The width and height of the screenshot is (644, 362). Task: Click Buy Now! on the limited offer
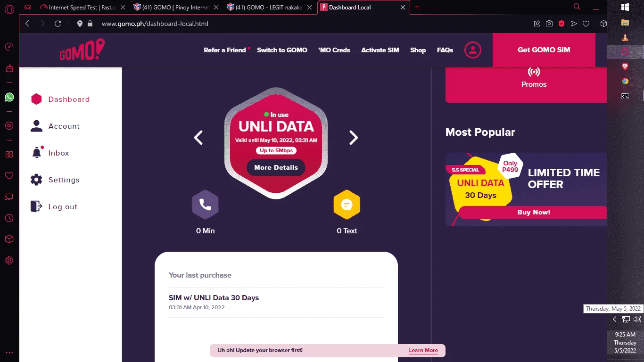pos(533,213)
